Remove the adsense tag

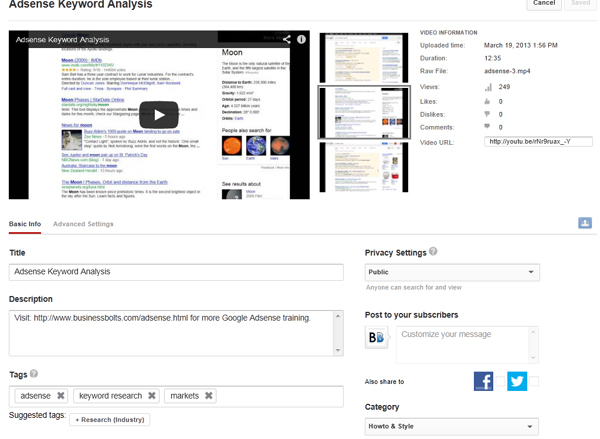(60, 396)
